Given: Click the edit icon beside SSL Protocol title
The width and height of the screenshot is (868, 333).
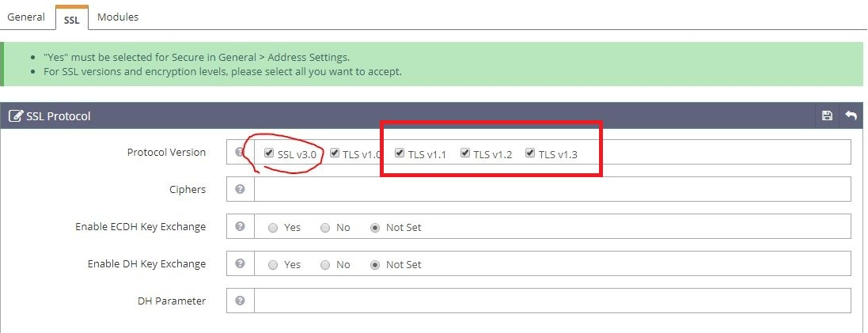Looking at the screenshot, I should click(15, 116).
